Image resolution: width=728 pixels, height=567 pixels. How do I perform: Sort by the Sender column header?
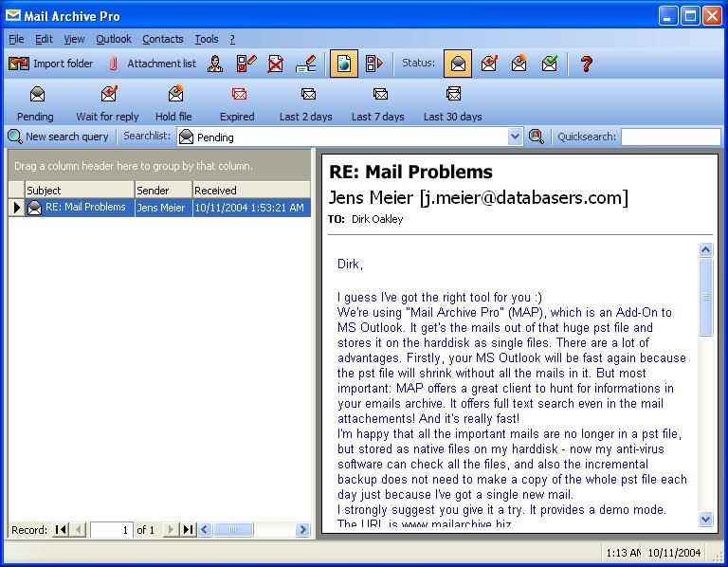tap(163, 190)
